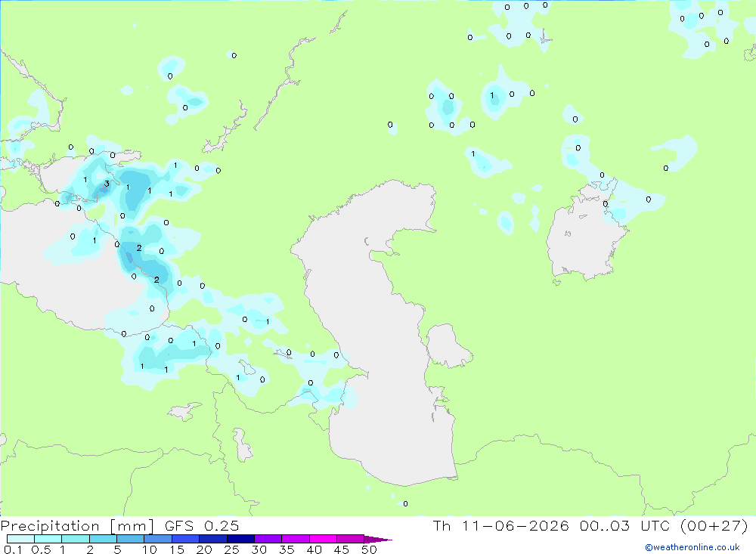Select the 5–10 mm blue legend swatch

pos(130,539)
